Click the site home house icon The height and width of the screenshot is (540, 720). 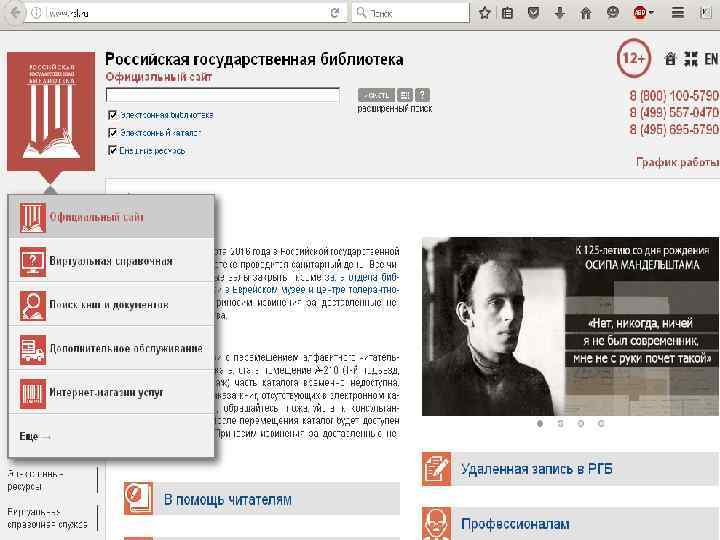point(670,59)
